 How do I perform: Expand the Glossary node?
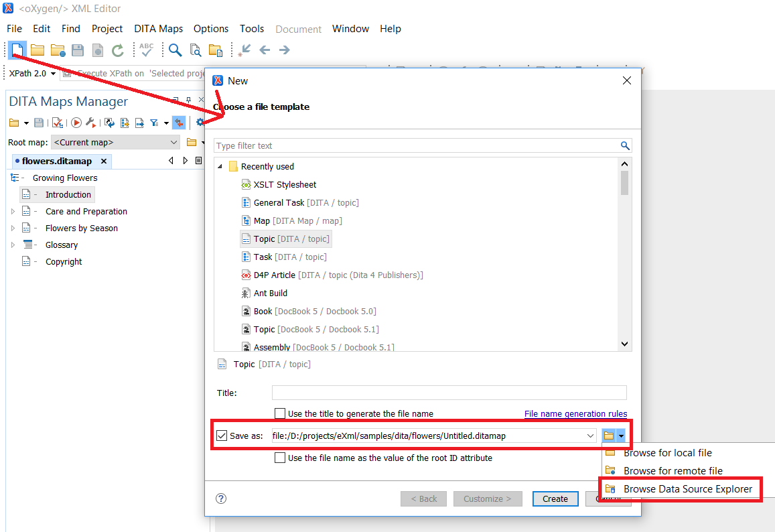(x=13, y=245)
